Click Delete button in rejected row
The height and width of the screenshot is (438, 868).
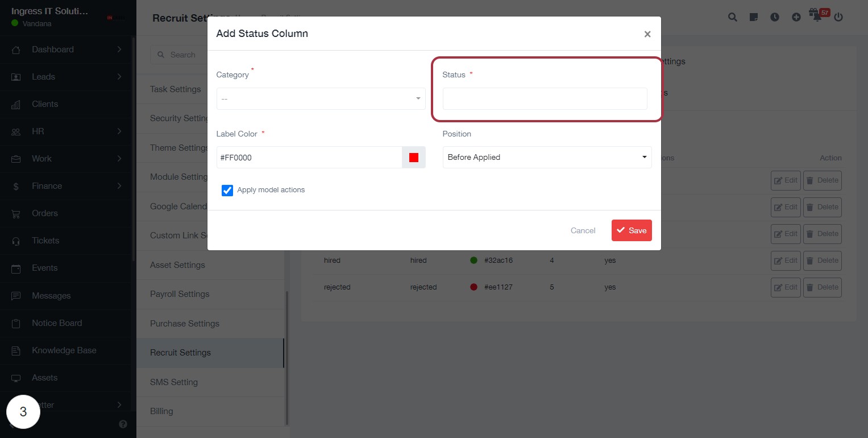pyautogui.click(x=822, y=287)
